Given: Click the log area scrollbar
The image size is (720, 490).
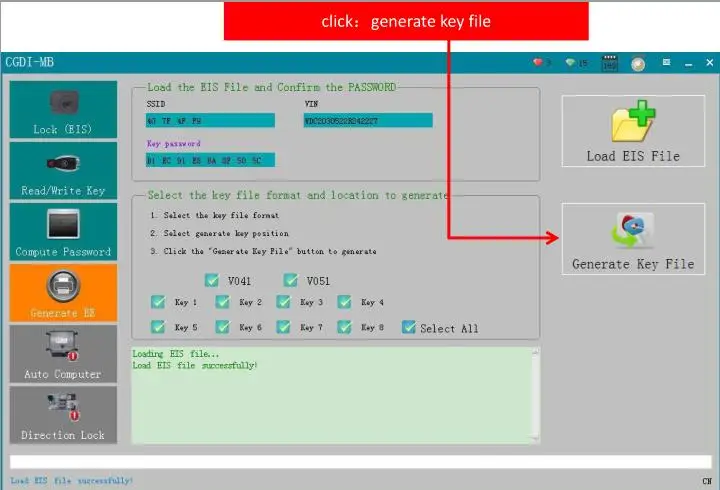Looking at the screenshot, I should (x=535, y=395).
